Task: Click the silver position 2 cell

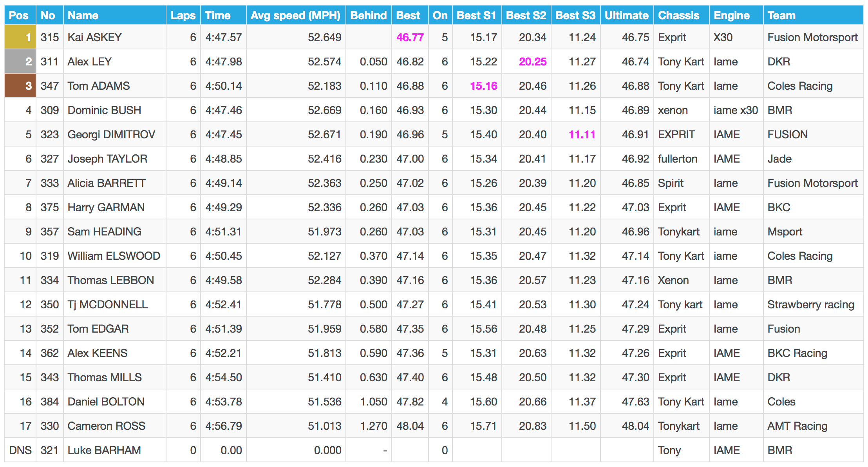Action: coord(20,62)
